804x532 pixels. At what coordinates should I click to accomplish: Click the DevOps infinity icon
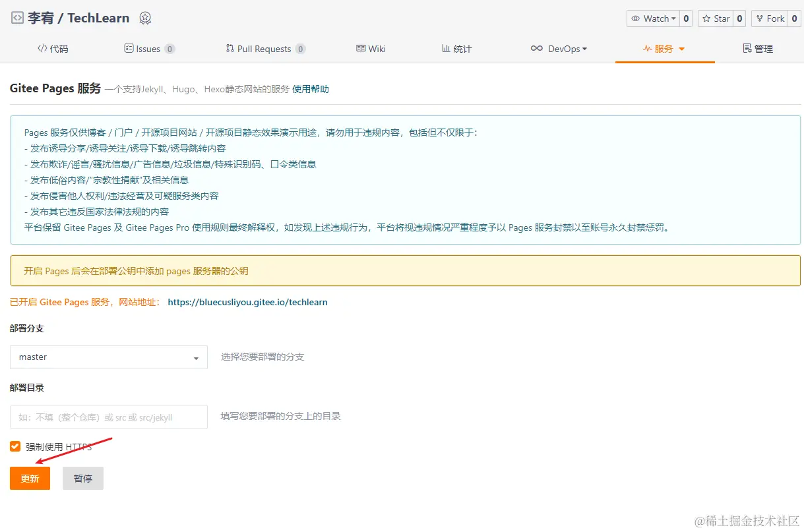(537, 48)
